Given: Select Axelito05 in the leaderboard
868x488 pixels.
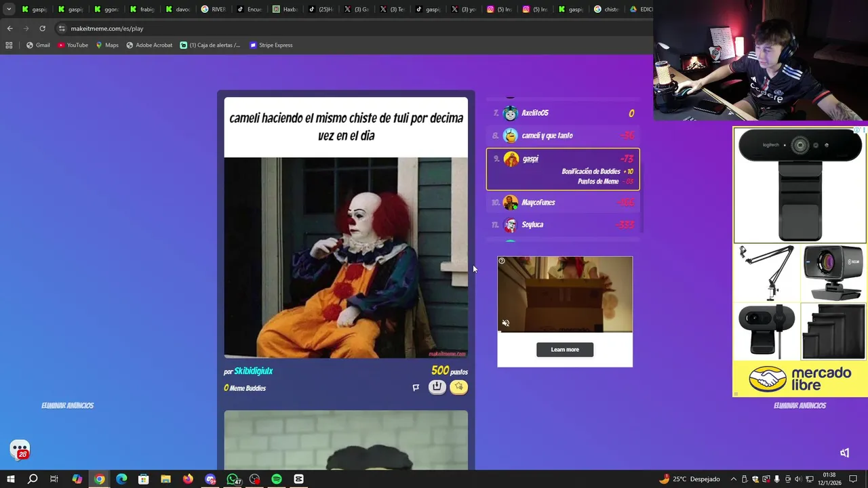Looking at the screenshot, I should click(563, 113).
